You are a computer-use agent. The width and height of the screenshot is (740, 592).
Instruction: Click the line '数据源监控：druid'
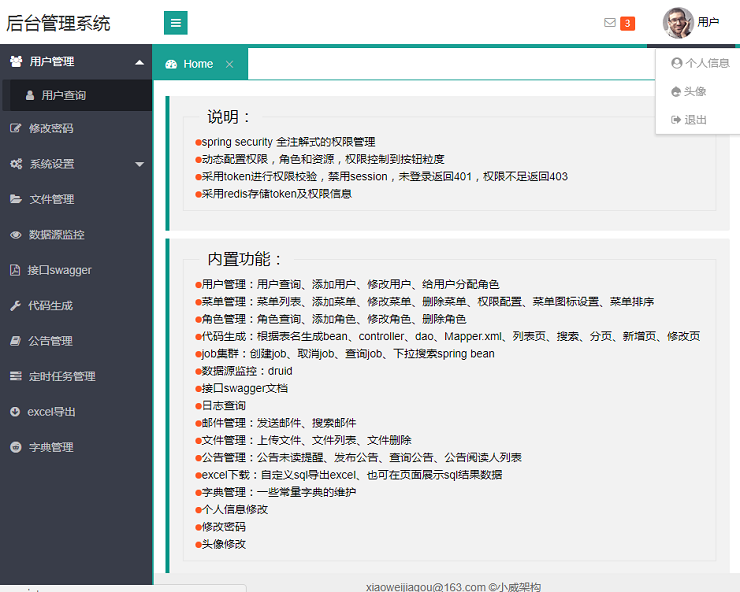[247, 371]
